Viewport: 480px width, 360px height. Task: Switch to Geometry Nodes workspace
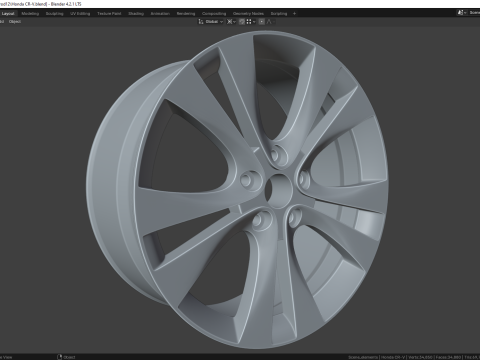click(x=248, y=14)
